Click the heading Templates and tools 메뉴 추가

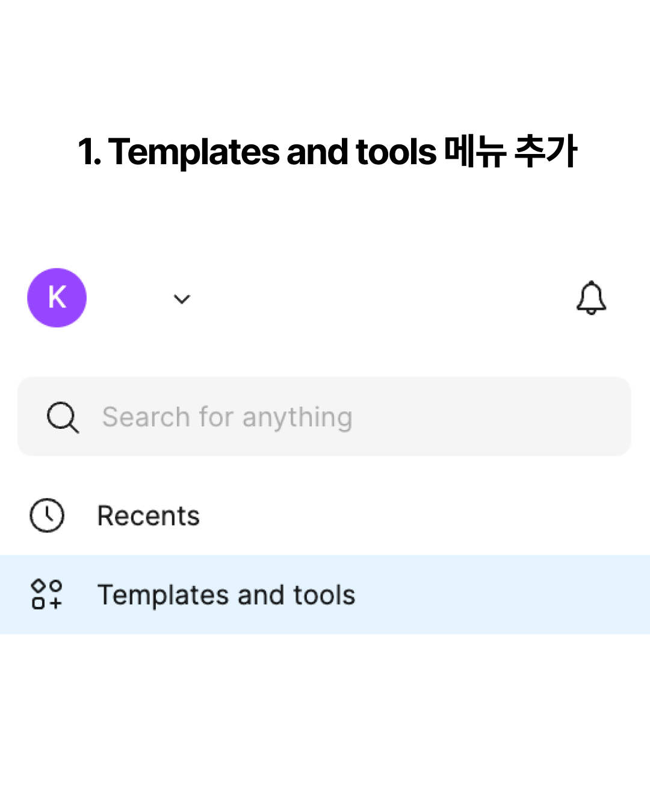(x=327, y=151)
